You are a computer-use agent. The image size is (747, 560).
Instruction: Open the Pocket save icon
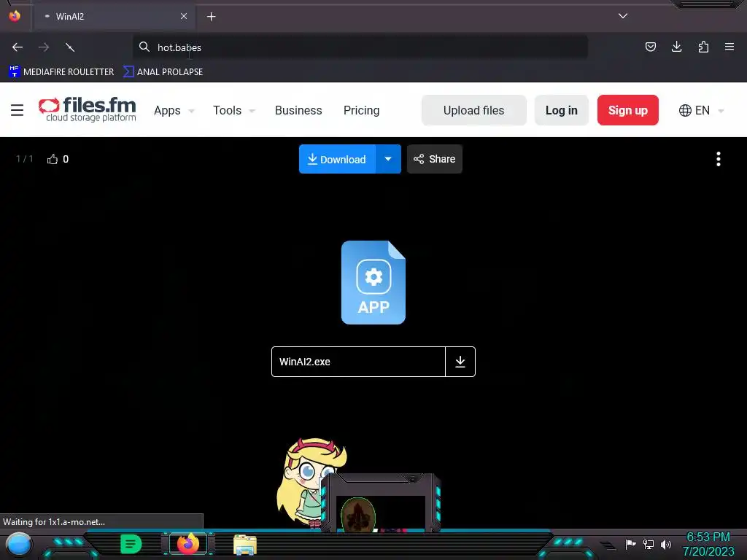click(x=650, y=47)
